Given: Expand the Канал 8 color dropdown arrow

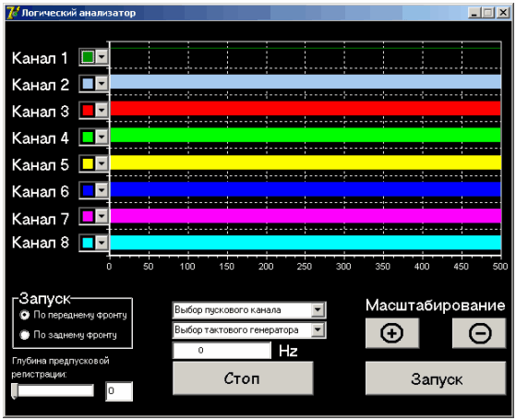Looking at the screenshot, I should click(102, 243).
